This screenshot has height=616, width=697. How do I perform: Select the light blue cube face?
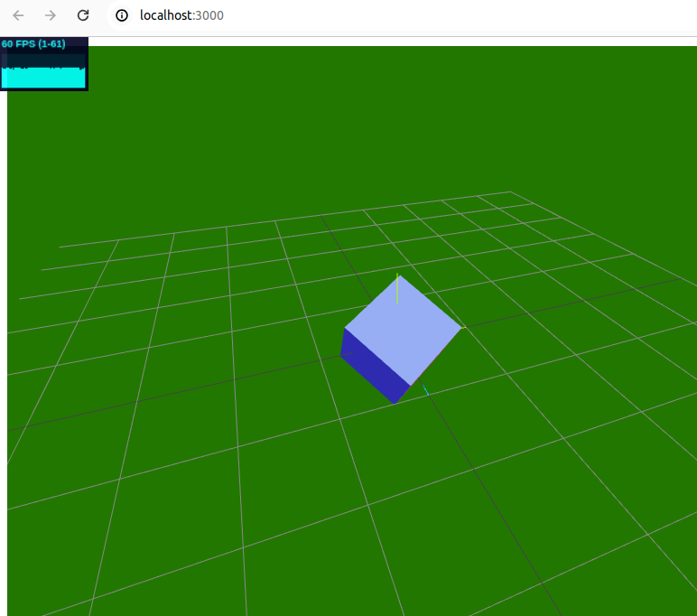click(403, 330)
